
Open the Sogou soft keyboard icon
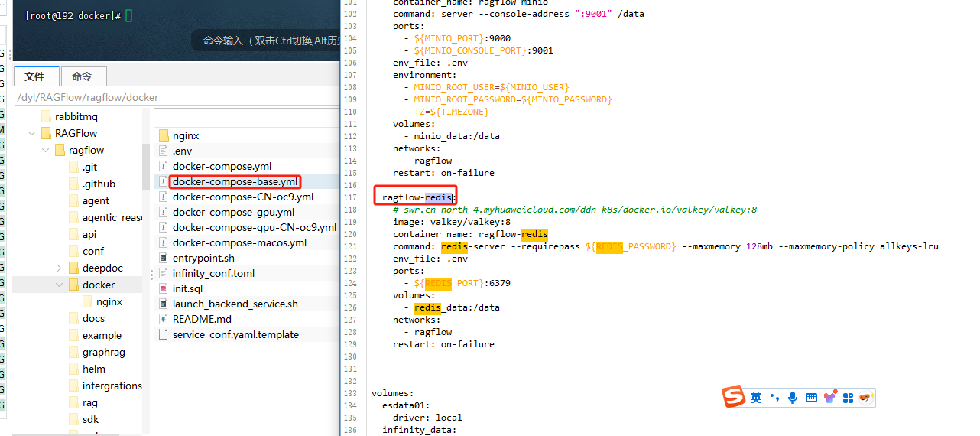[811, 398]
